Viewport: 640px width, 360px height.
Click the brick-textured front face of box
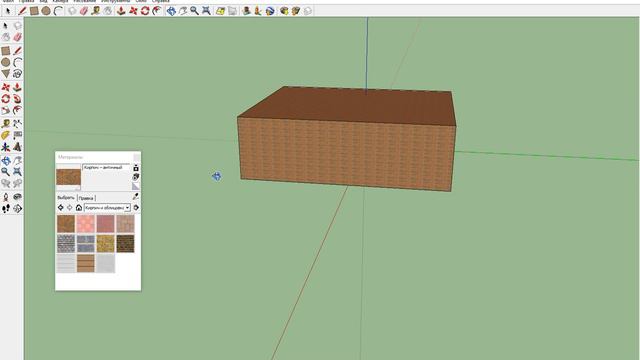[x=347, y=153]
